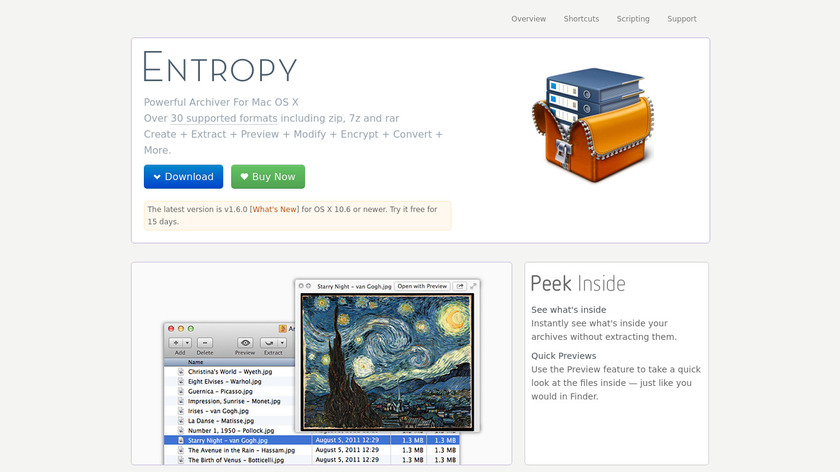Viewport: 840px width, 472px height.
Task: Expand the Add button dropdown arrow
Action: (187, 343)
